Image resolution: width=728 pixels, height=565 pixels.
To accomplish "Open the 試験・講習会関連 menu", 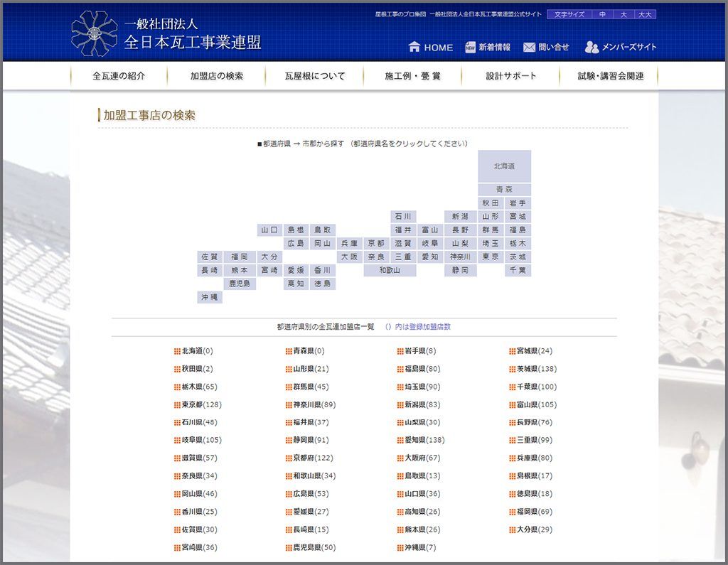I will point(609,75).
